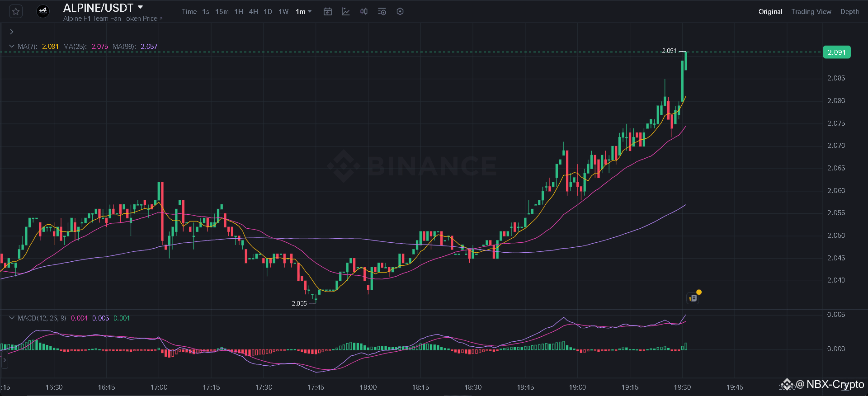Open the technical indicators icon
868x396 pixels.
coord(346,11)
